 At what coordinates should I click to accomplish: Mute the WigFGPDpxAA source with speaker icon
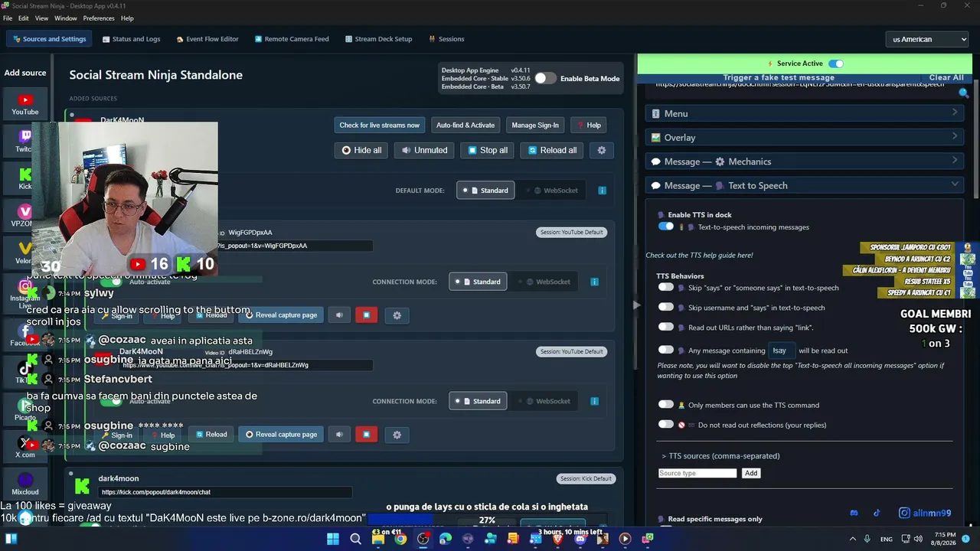339,315
